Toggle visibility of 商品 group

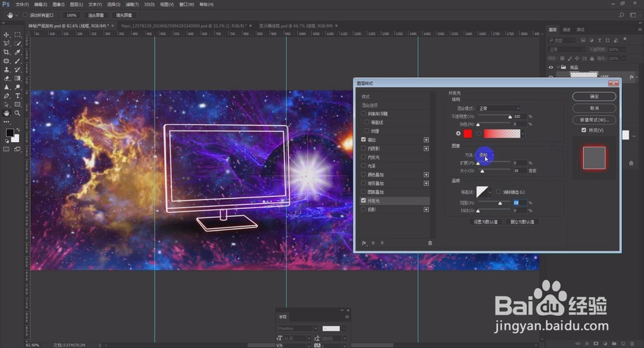551,68
